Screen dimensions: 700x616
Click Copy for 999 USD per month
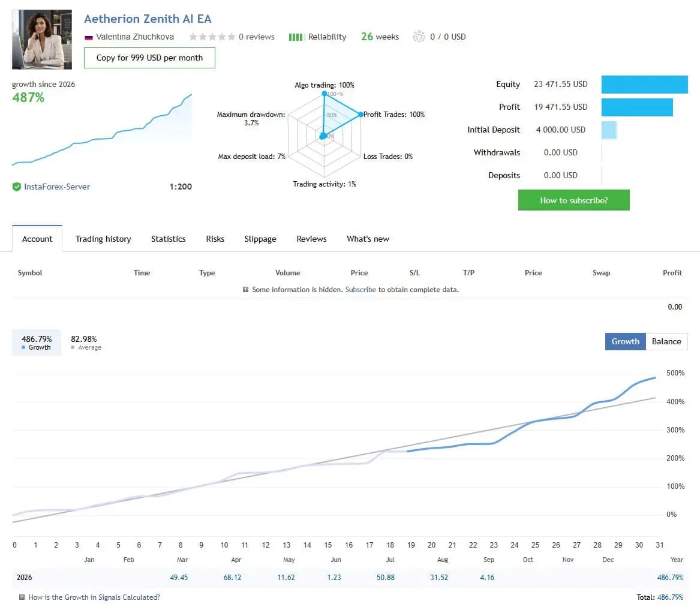coord(149,58)
